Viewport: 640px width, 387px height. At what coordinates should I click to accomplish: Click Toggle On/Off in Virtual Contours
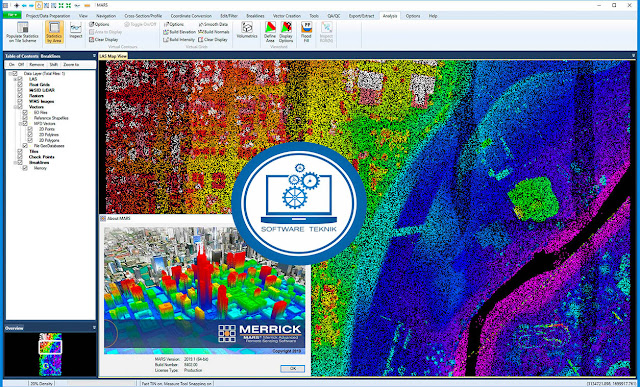(140, 24)
